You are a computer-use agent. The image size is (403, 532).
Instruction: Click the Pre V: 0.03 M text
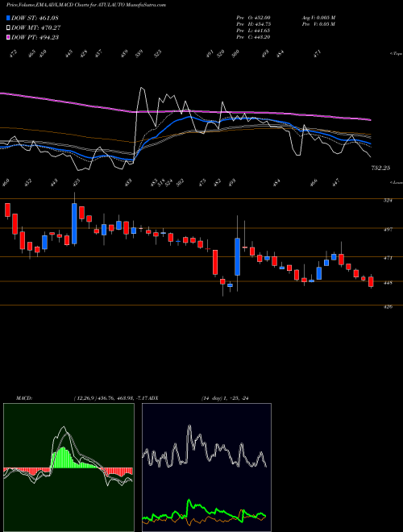pyautogui.click(x=319, y=24)
